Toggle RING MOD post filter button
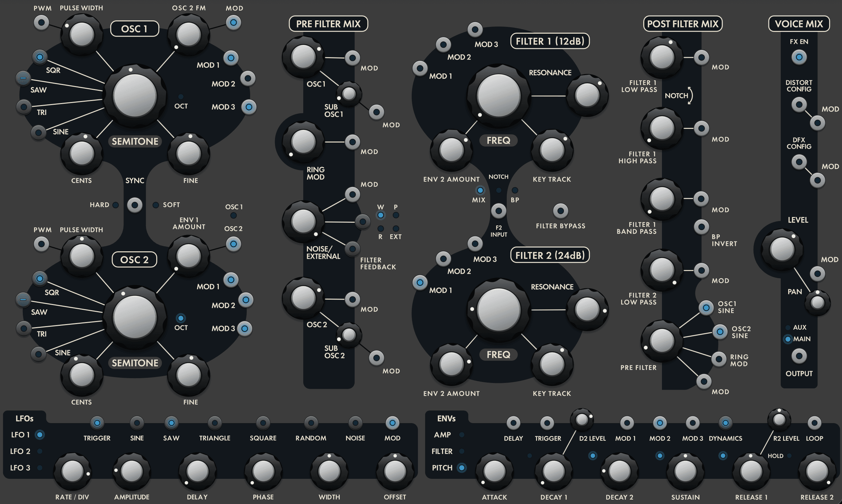The width and height of the screenshot is (842, 504). tap(719, 359)
